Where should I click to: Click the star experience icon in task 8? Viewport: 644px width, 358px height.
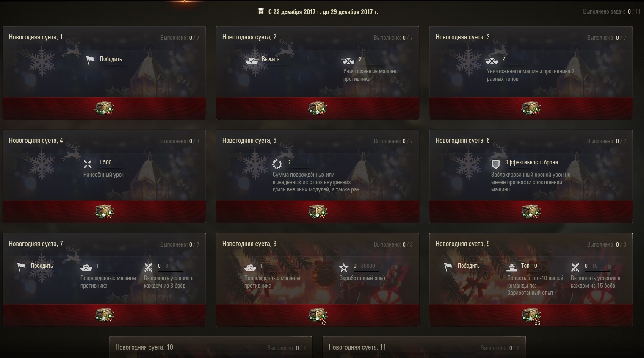(x=344, y=267)
